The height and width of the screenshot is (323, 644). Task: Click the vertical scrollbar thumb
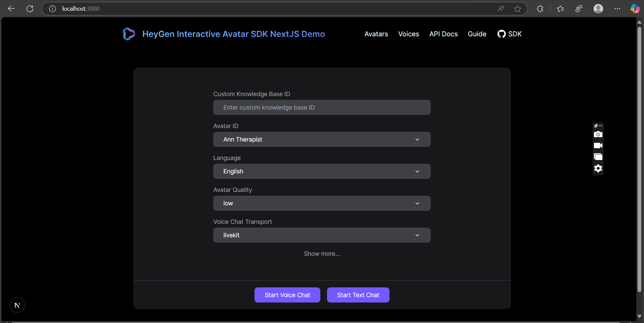639,159
